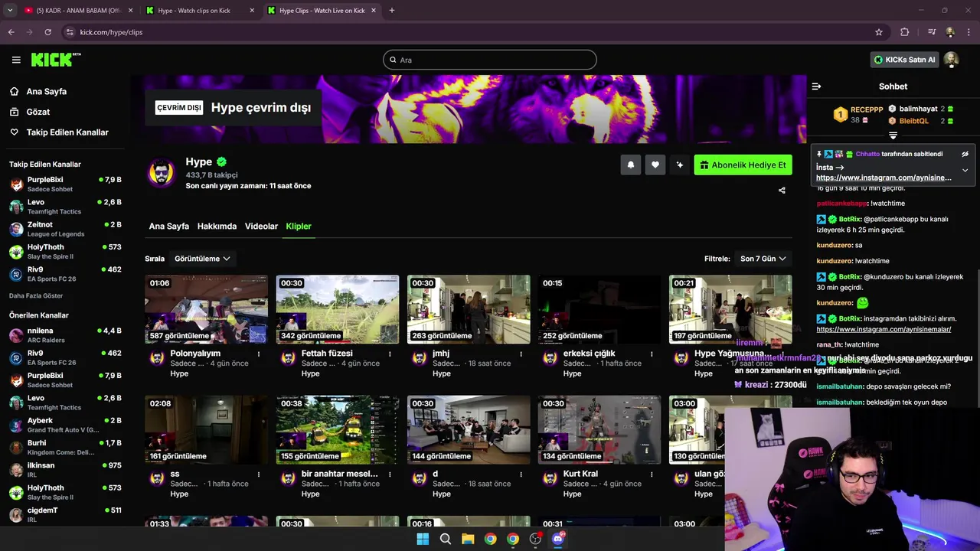Open Ayberk Grand Theft Auto V channel
980x551 pixels.
point(65,425)
